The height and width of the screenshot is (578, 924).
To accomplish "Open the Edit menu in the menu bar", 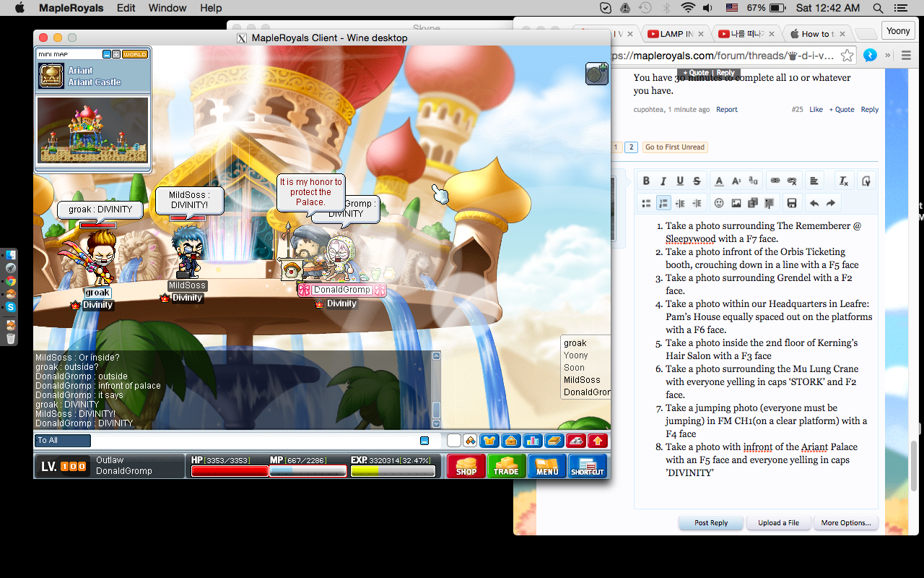I will coord(126,8).
